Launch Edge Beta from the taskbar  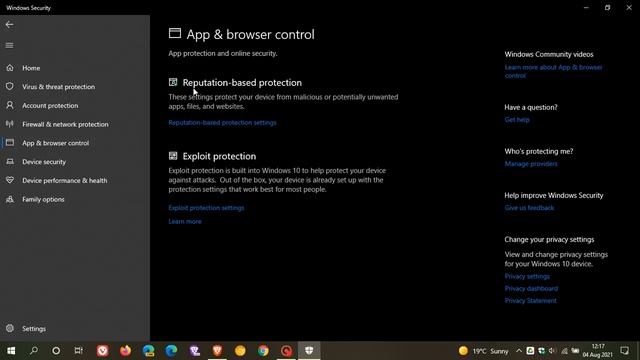coord(149,351)
